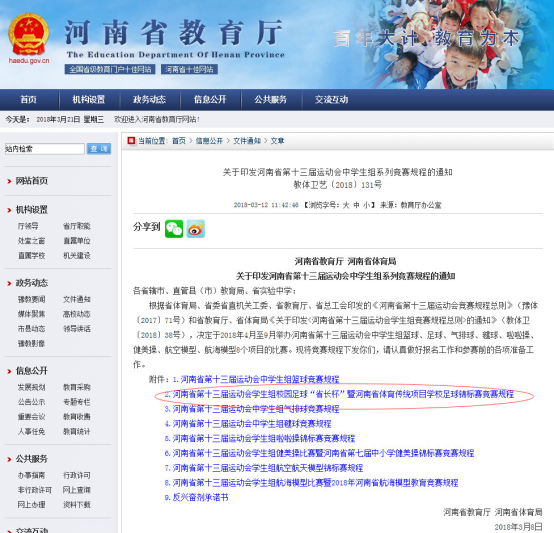Open 交流互动 in the top navigation bar

[x=331, y=100]
